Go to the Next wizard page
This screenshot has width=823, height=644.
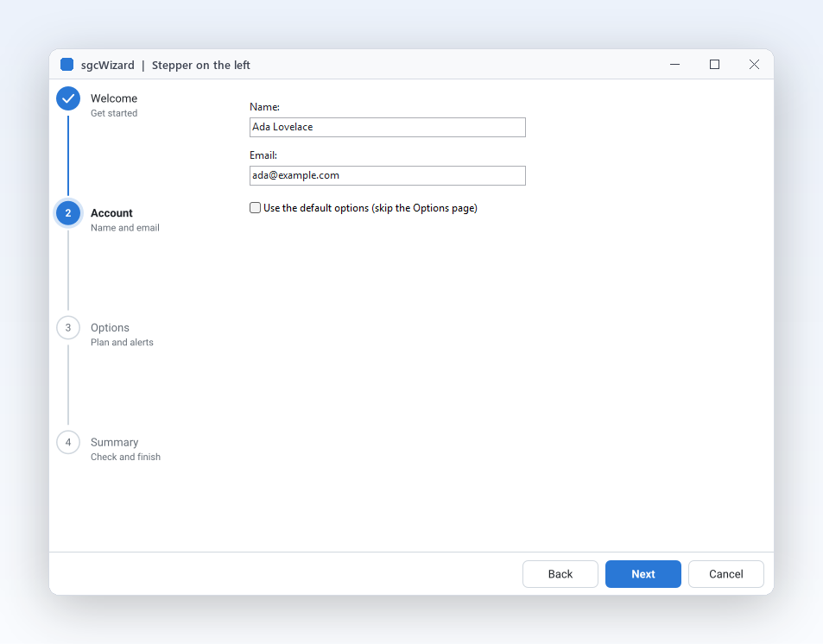tap(643, 574)
